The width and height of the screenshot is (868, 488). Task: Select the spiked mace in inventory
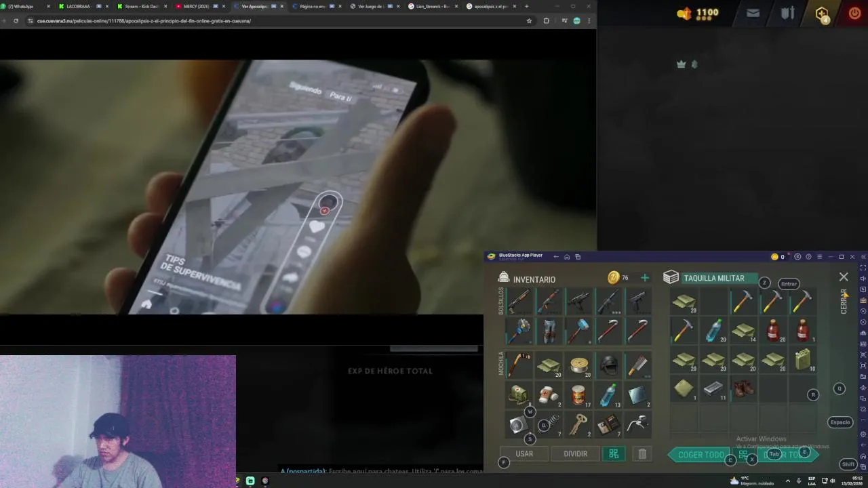519,331
